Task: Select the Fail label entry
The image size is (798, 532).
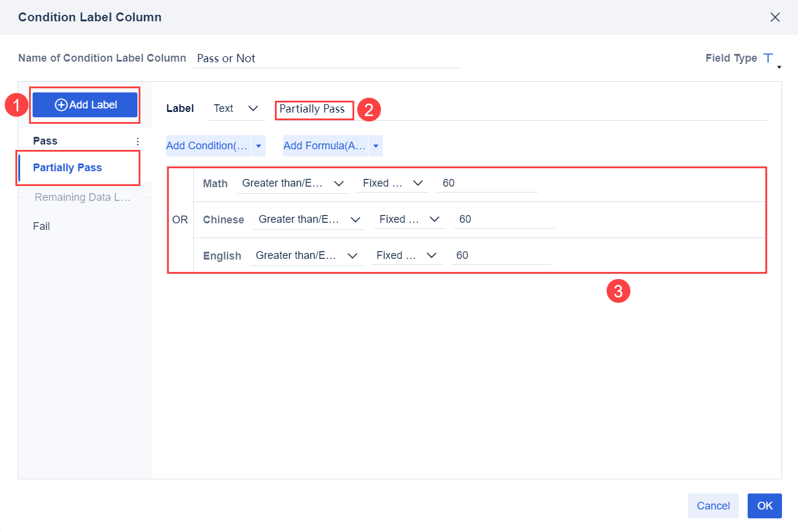Action: coord(41,226)
